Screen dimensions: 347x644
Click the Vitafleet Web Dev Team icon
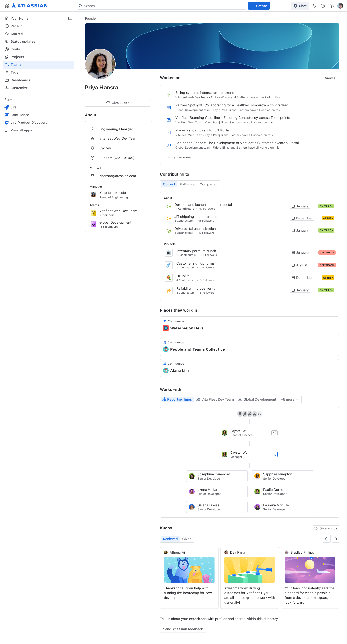(x=93, y=213)
